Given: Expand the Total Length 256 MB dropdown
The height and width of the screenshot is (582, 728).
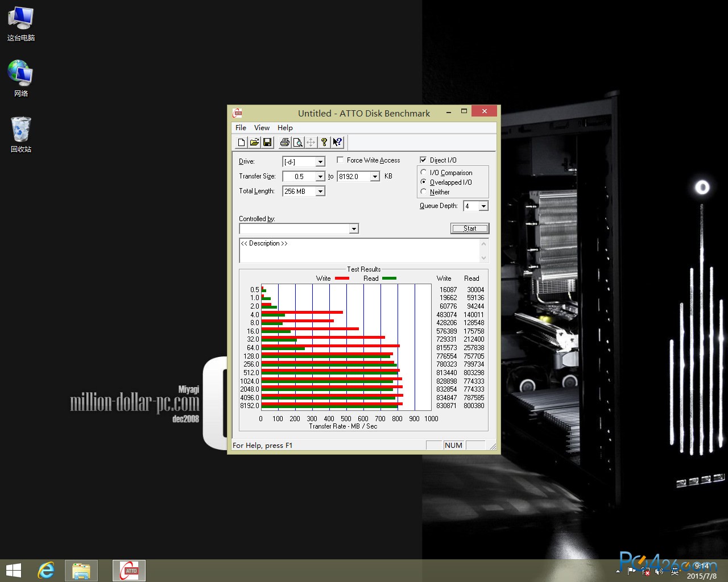Looking at the screenshot, I should [320, 192].
